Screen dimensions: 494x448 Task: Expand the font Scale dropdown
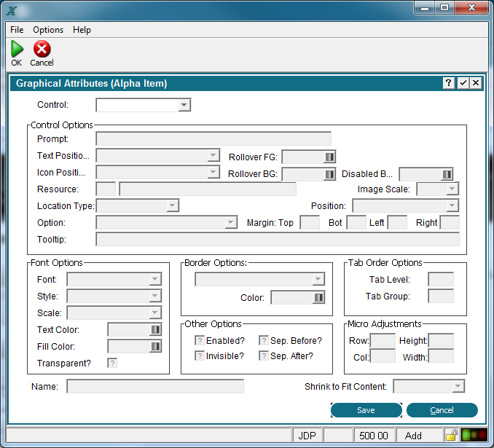[155, 313]
